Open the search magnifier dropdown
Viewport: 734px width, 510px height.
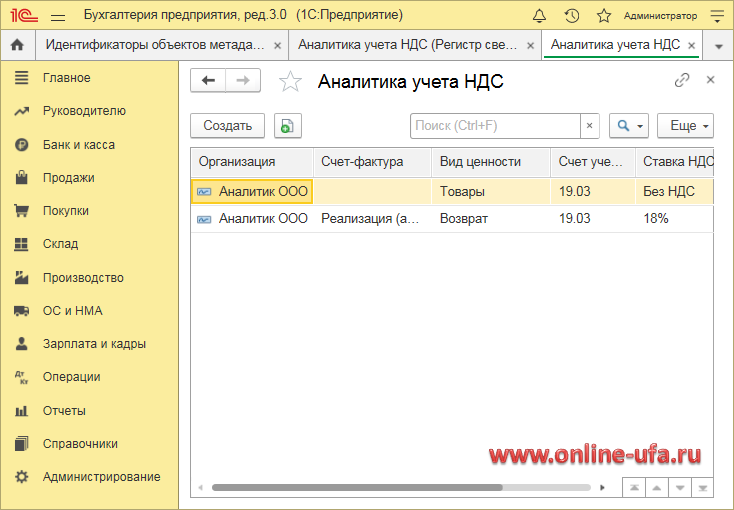[628, 126]
